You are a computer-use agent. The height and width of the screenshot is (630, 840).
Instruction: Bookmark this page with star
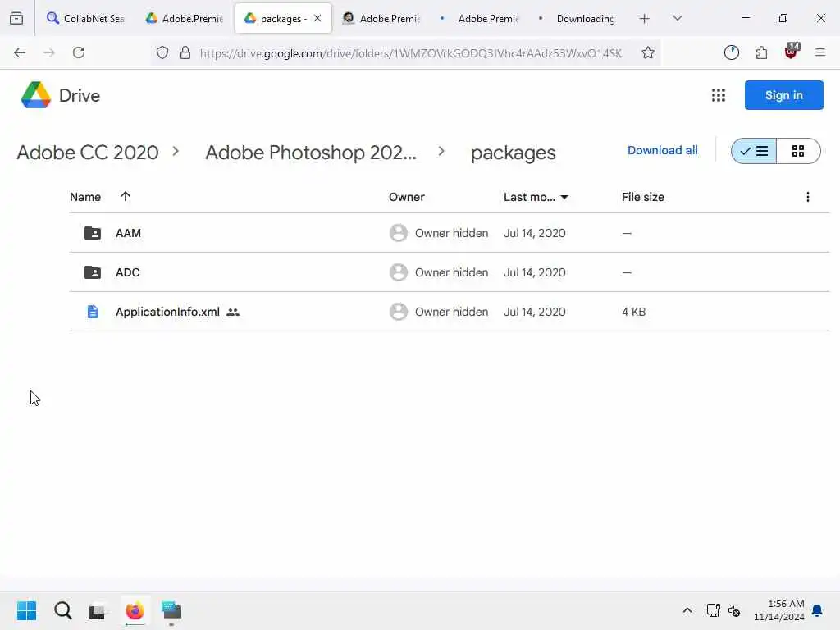[648, 52]
